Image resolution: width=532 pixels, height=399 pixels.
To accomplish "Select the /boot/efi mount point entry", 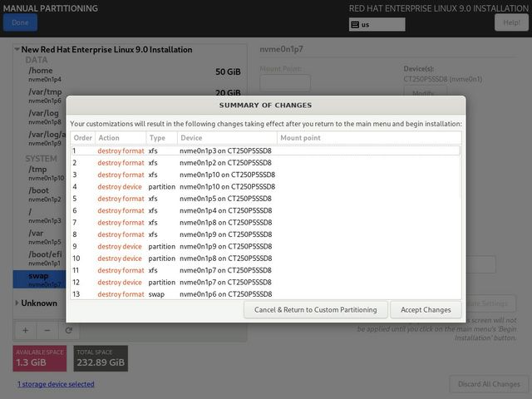I will 40,259.
